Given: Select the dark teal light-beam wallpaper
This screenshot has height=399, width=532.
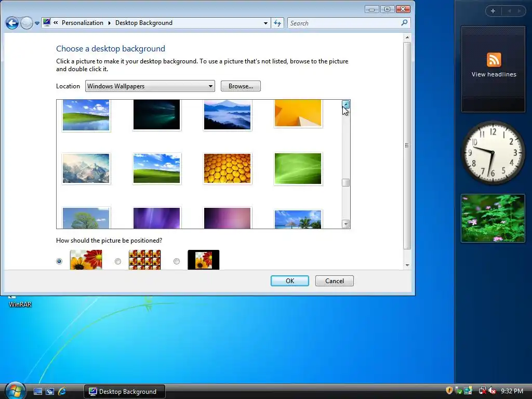Looking at the screenshot, I should tap(156, 115).
